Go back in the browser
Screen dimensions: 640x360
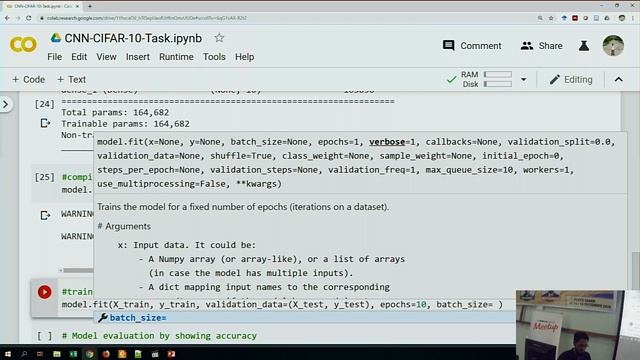pos(7,18)
